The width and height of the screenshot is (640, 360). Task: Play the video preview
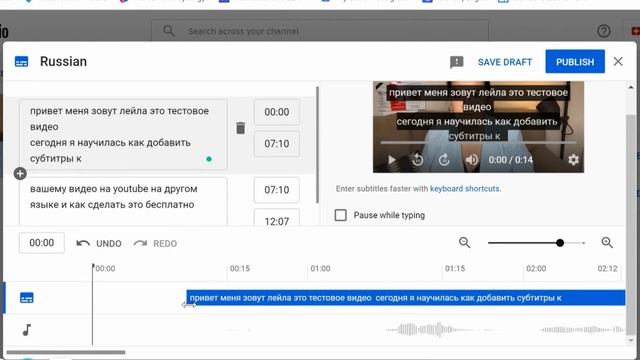(391, 160)
